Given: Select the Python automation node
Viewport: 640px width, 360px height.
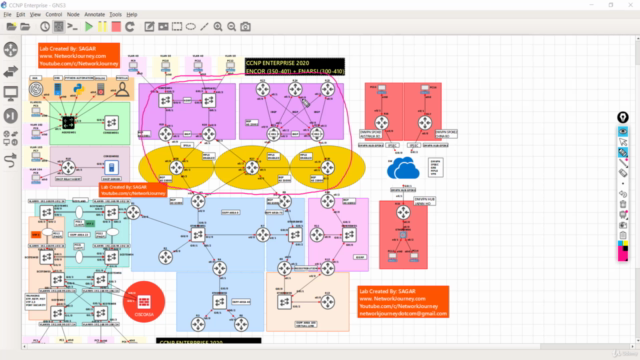Looking at the screenshot, I should click(x=78, y=89).
